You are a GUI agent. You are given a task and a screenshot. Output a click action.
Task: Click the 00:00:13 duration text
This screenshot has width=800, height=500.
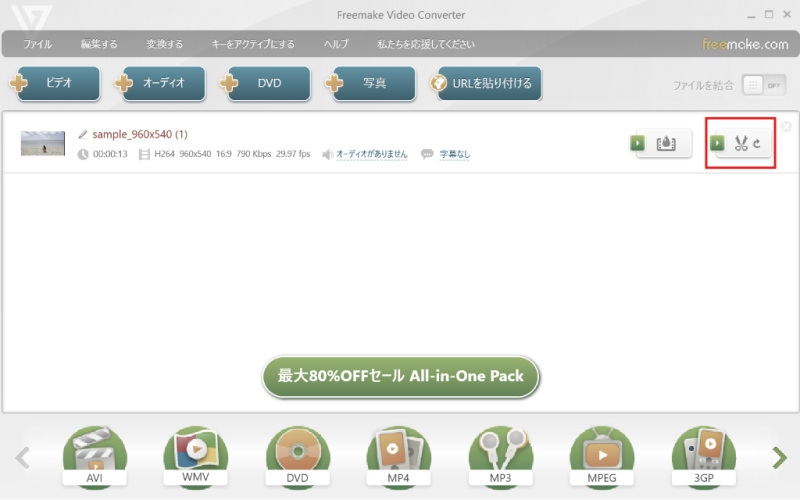pyautogui.click(x=110, y=154)
